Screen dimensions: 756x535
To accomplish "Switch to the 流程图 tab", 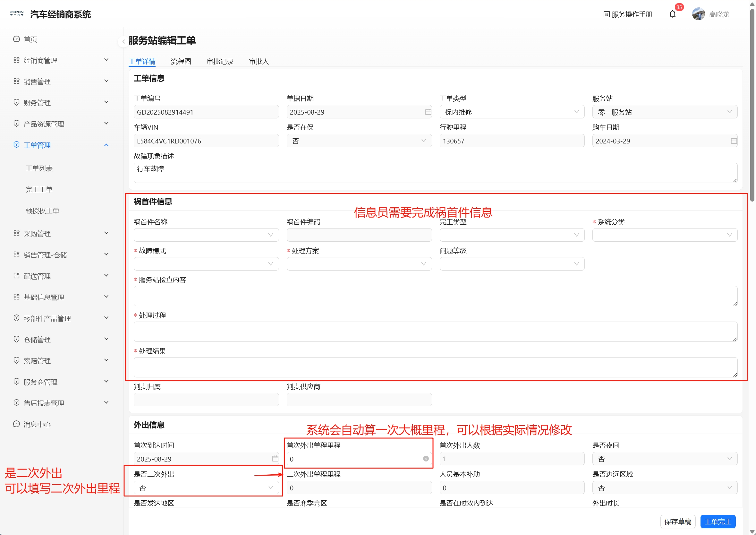I will [181, 61].
